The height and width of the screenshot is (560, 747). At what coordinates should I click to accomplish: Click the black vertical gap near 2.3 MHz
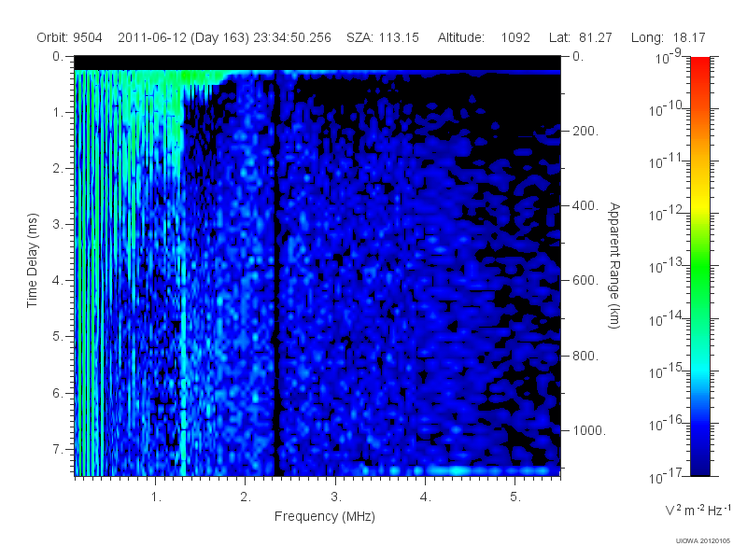click(275, 273)
